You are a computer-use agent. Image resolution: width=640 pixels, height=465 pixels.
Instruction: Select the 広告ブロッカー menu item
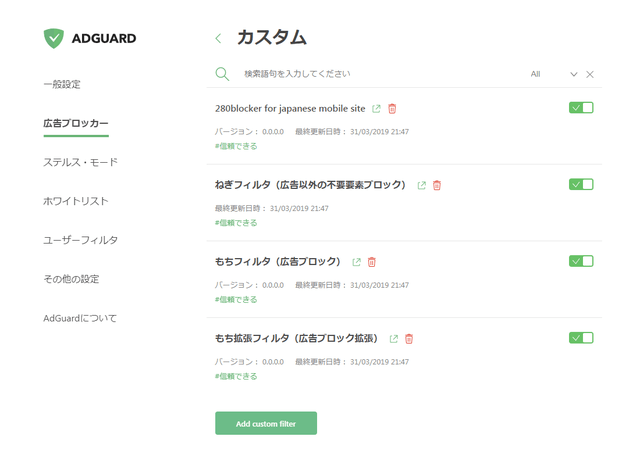click(76, 123)
